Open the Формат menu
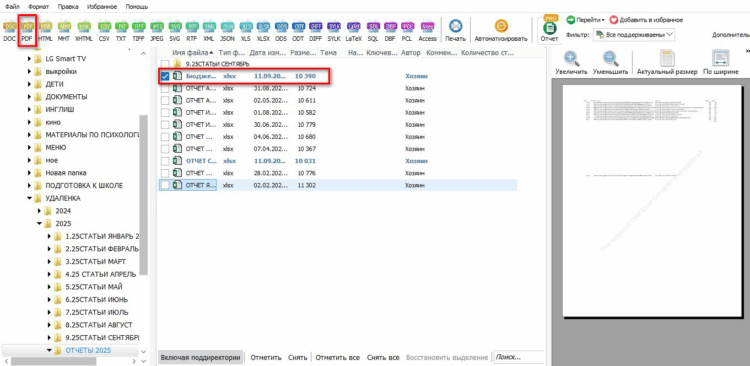 tap(39, 7)
